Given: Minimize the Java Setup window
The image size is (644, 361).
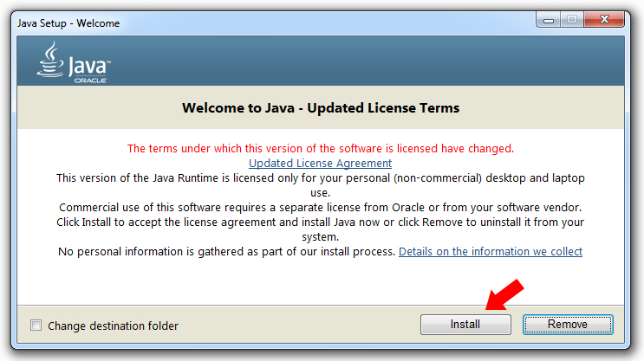Looking at the screenshot, I should point(549,20).
